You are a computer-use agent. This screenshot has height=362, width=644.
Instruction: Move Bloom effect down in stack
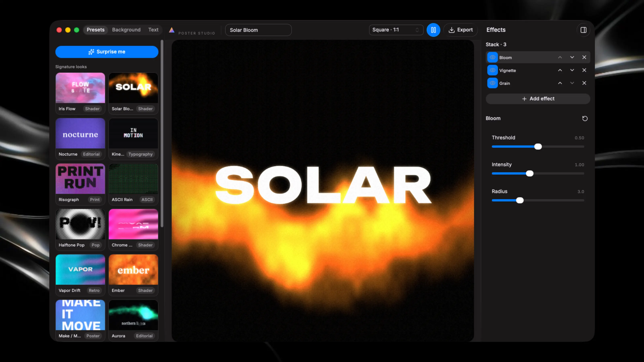point(572,58)
